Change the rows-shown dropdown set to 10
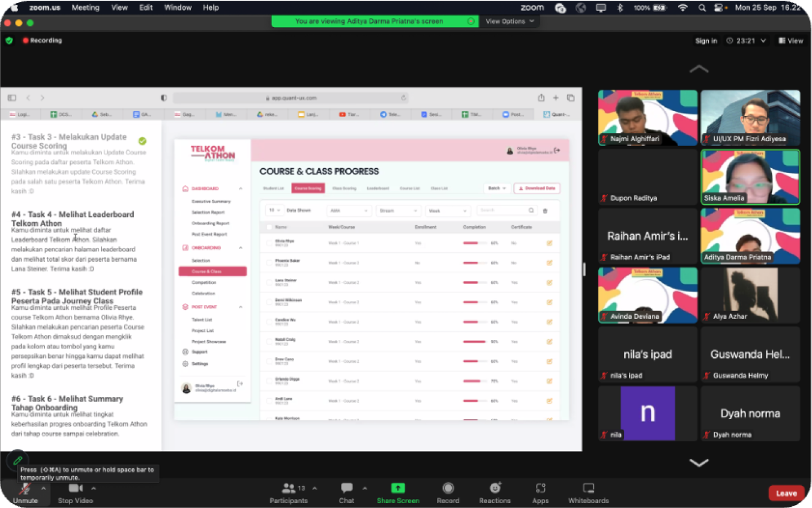Viewport: 812px width, 508px height. 274,211
